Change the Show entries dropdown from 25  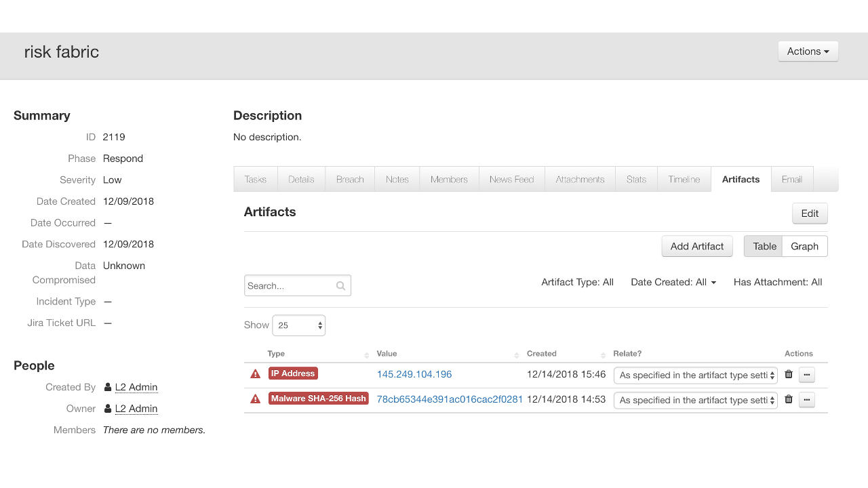tap(298, 325)
